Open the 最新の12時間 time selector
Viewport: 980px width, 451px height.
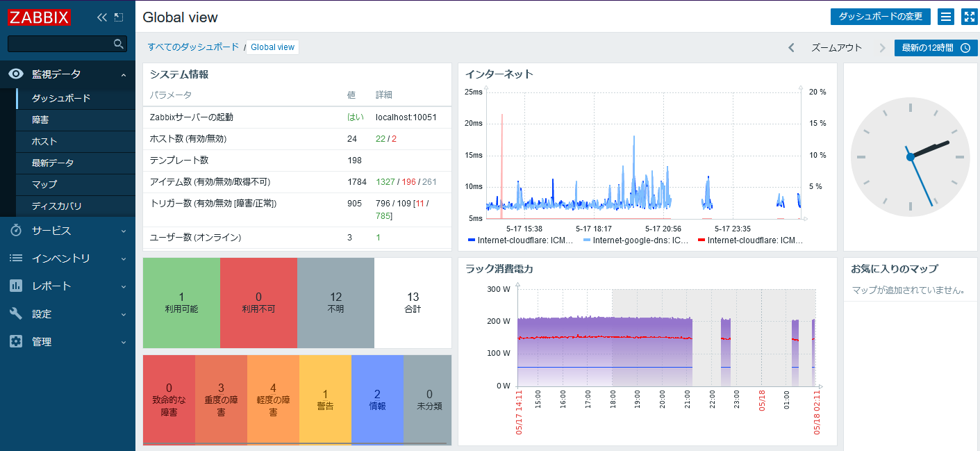(x=936, y=48)
